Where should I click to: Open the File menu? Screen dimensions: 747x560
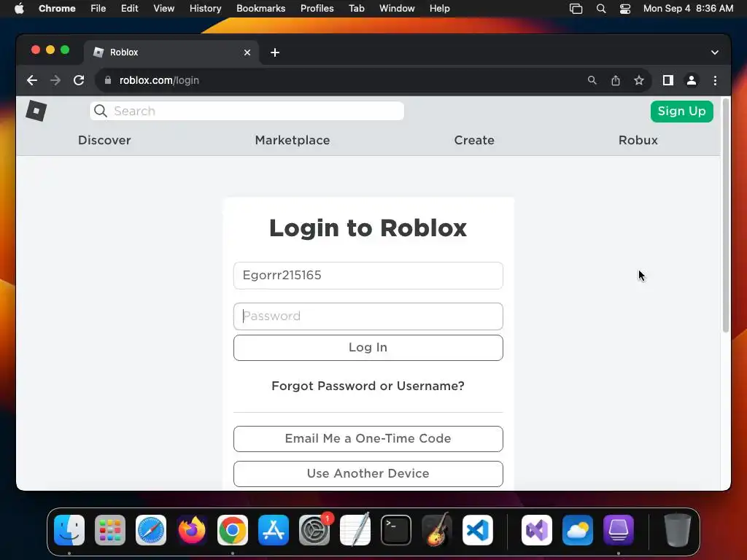(x=98, y=9)
